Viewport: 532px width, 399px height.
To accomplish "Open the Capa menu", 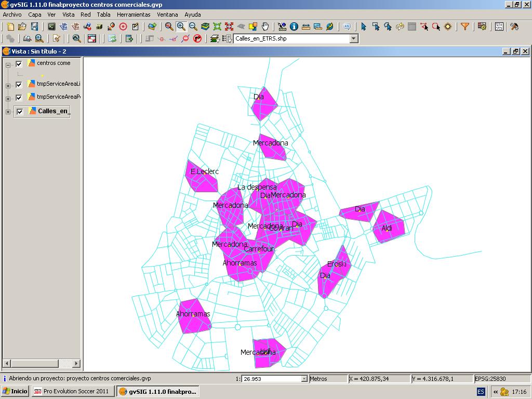I will [35, 15].
